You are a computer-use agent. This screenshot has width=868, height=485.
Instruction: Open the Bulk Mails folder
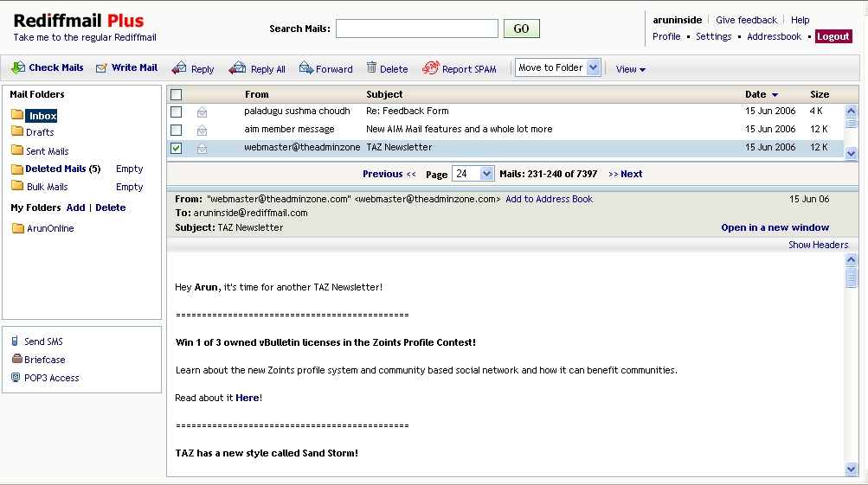click(x=47, y=187)
